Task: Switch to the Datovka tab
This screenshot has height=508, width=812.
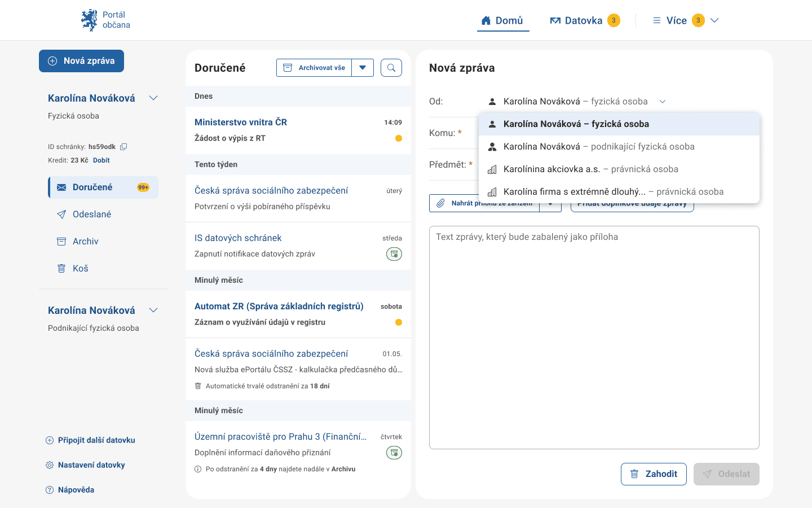Action: 584,20
